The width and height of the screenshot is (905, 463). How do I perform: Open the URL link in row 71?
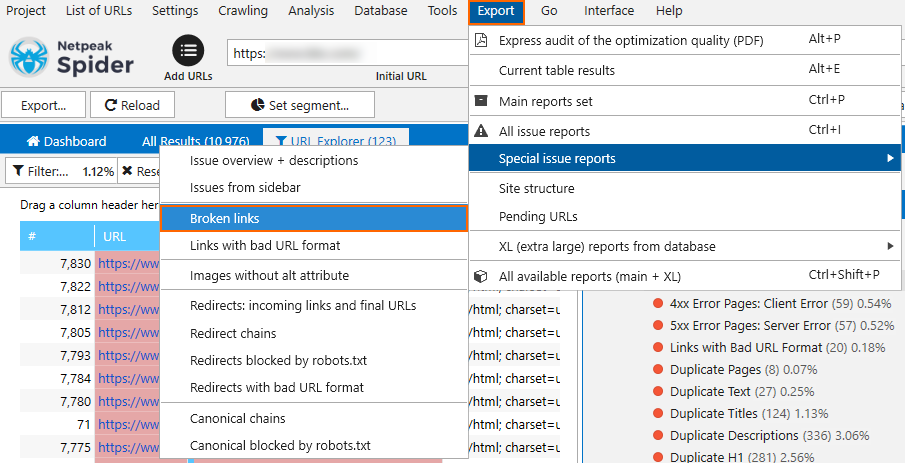click(129, 424)
